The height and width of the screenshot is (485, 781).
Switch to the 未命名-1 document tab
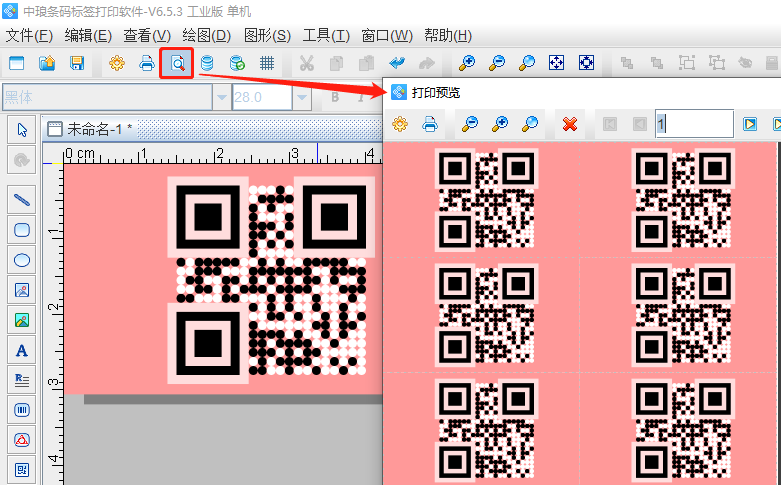pyautogui.click(x=94, y=129)
